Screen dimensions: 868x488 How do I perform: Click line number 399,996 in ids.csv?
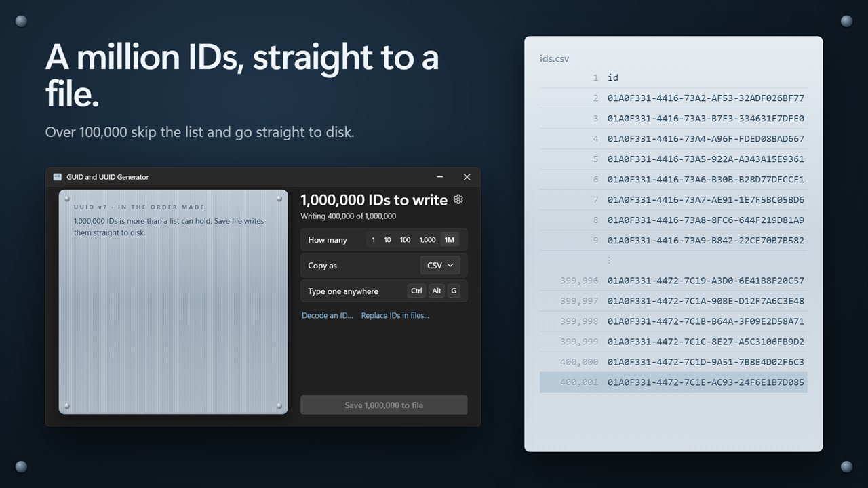pyautogui.click(x=579, y=281)
